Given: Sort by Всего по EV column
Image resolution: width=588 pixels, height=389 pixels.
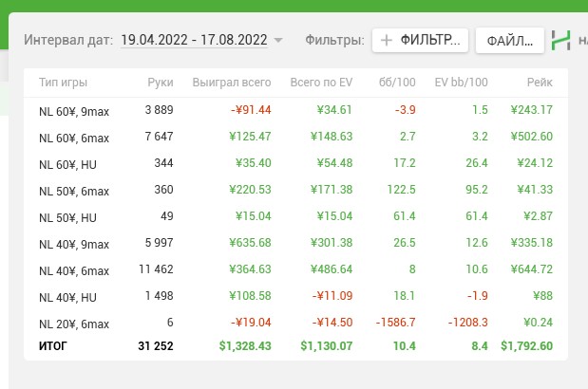Looking at the screenshot, I should [321, 83].
